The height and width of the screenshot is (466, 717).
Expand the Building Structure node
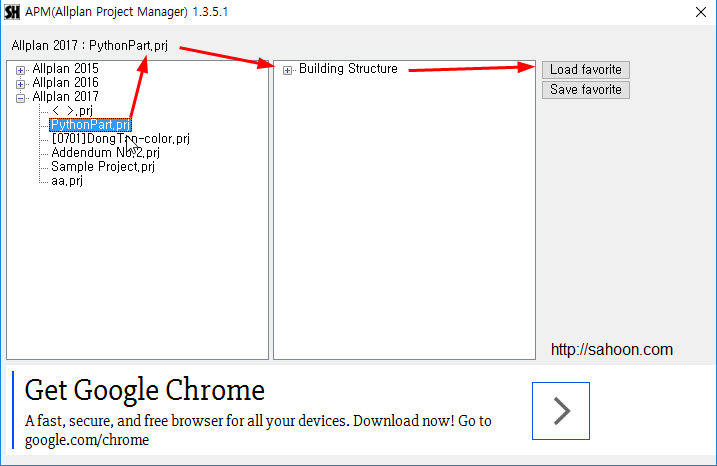(x=288, y=70)
